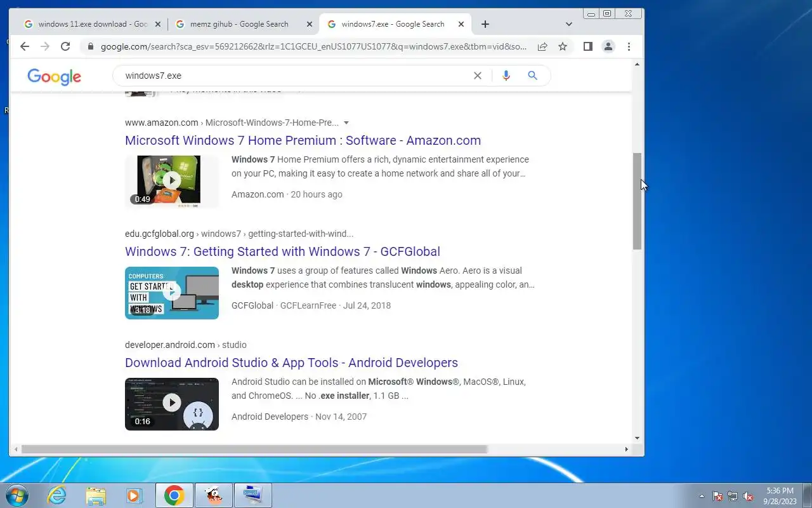Open the Chrome three-dot menu

pos(629,46)
